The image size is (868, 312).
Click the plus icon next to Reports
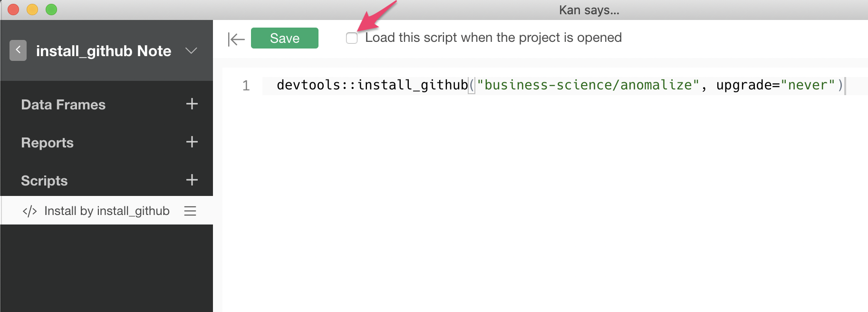tap(192, 142)
